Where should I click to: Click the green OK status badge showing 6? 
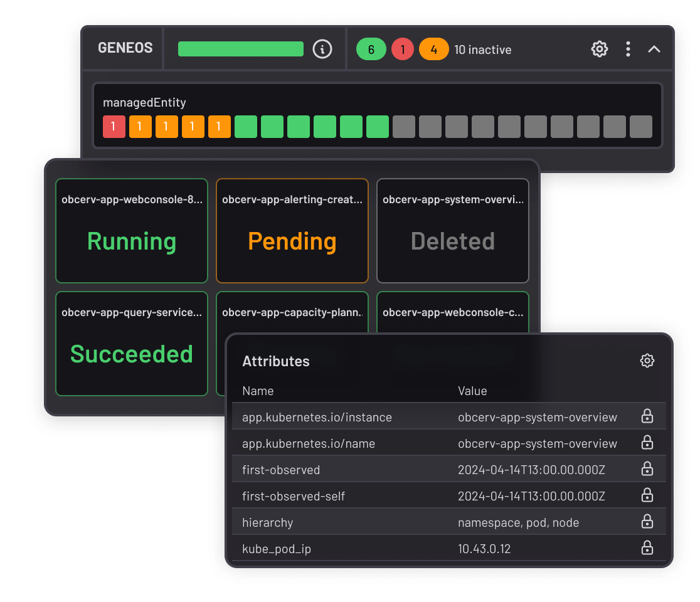click(371, 49)
